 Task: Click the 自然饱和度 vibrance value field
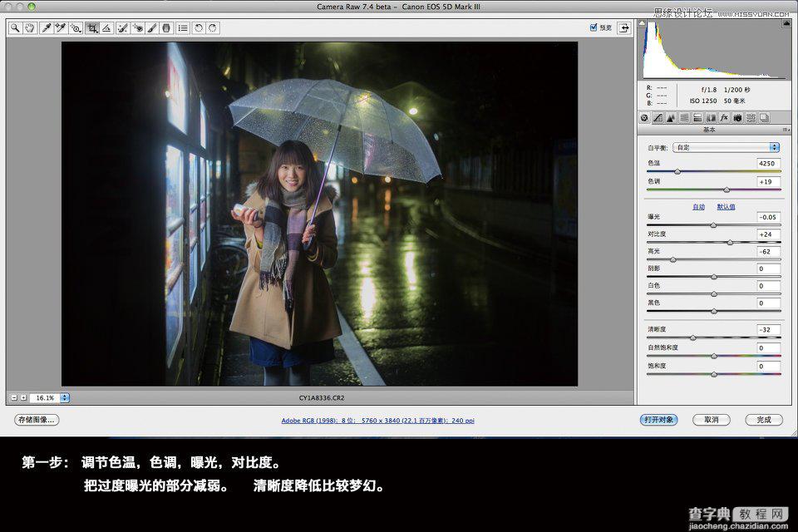(x=768, y=347)
